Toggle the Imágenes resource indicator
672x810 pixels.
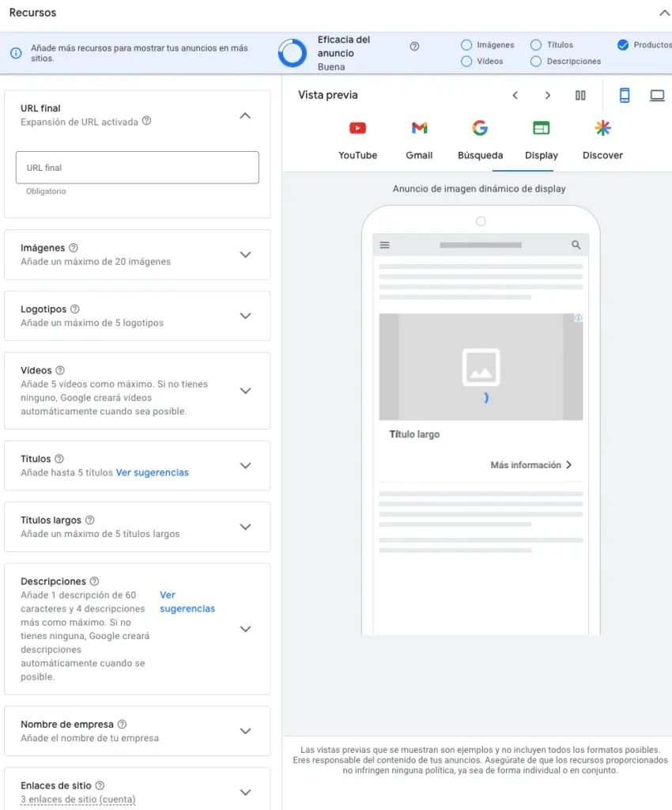(466, 45)
